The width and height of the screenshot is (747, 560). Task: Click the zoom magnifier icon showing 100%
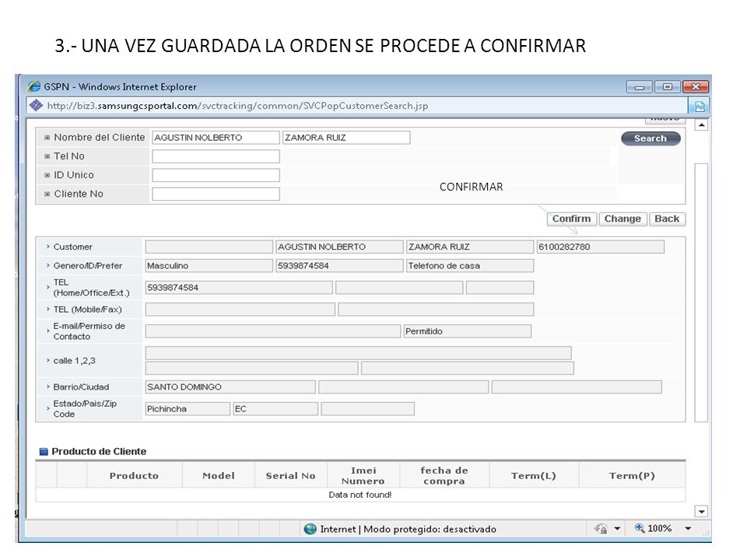coord(640,528)
